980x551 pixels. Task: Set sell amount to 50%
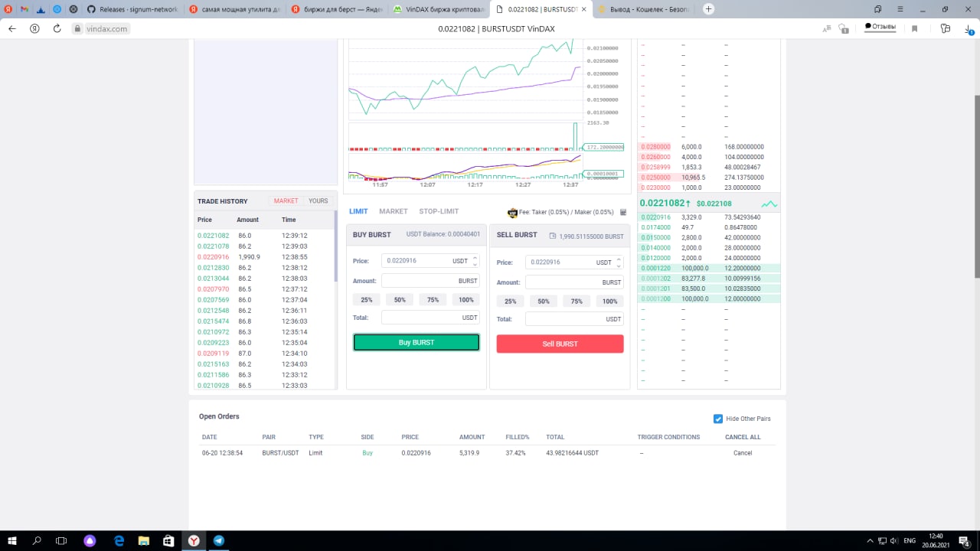coord(544,301)
